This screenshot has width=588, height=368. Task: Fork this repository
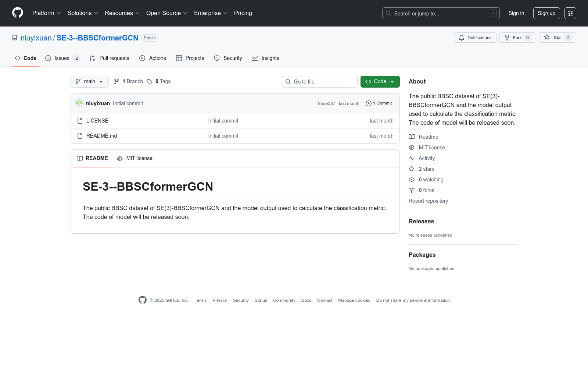[518, 38]
